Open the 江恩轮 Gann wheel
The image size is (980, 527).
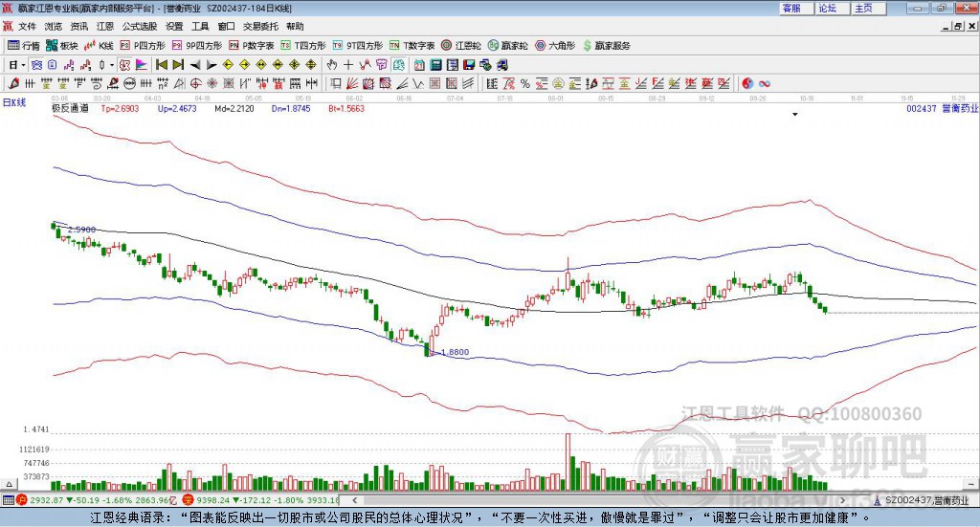(x=461, y=46)
